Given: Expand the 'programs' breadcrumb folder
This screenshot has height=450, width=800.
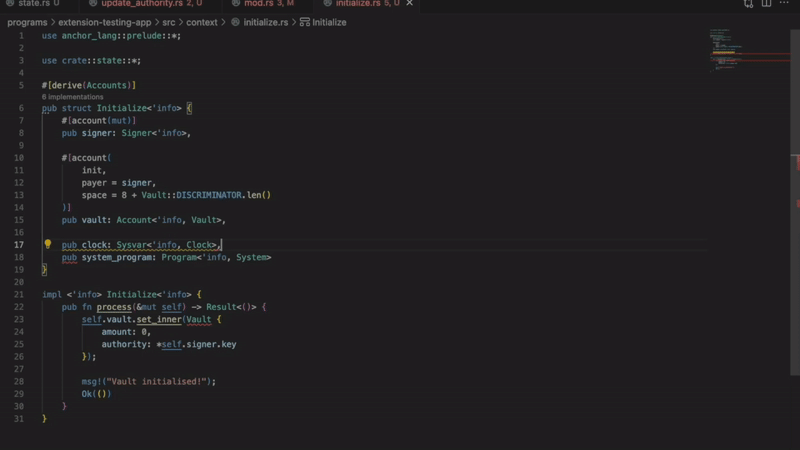Looking at the screenshot, I should (x=28, y=22).
